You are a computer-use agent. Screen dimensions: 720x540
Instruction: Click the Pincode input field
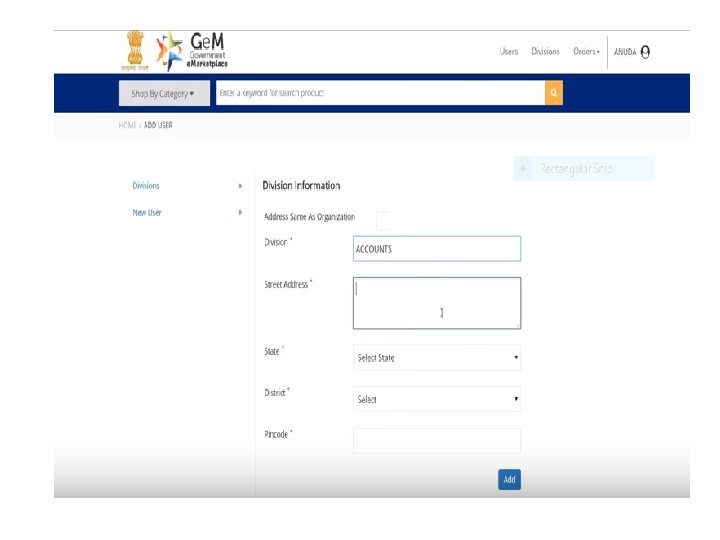[x=437, y=441]
